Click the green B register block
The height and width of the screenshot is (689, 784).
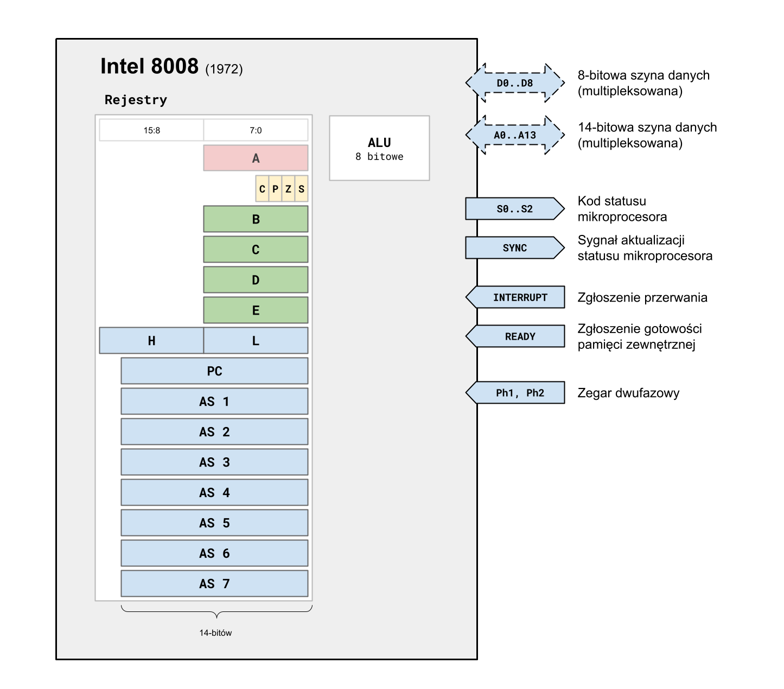(256, 219)
